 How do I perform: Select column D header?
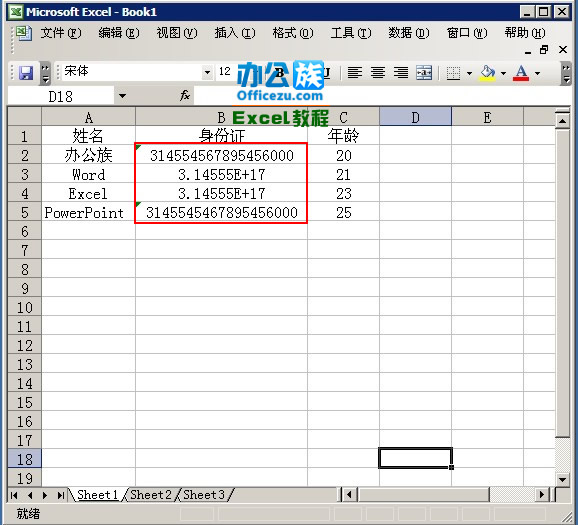[x=415, y=117]
